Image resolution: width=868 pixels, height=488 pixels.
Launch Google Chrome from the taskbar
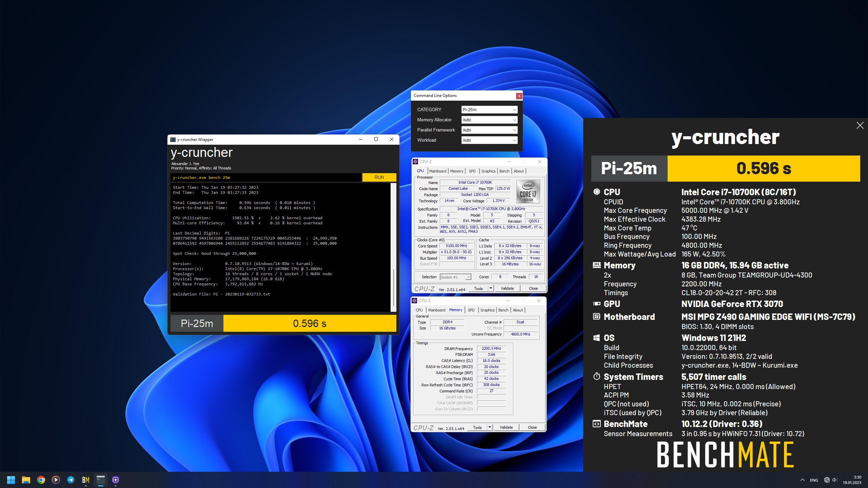coord(41,480)
